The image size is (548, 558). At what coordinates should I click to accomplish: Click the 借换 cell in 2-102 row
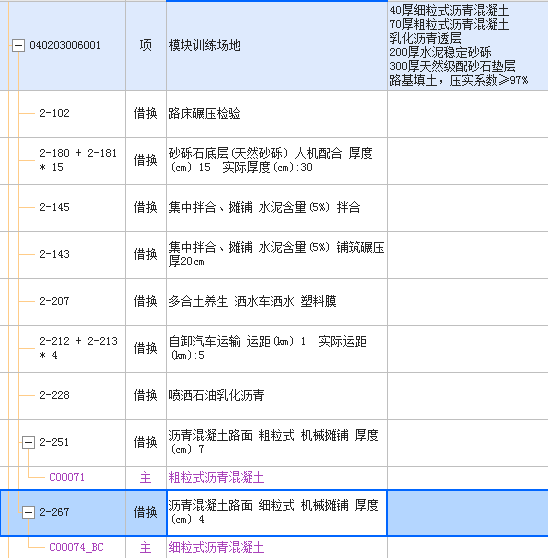pos(146,114)
